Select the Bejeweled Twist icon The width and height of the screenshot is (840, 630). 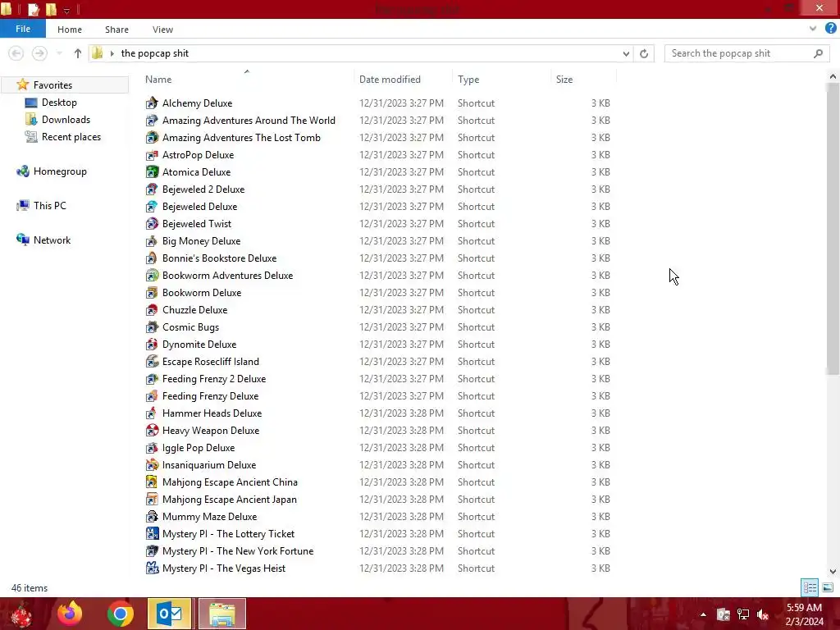pos(152,223)
